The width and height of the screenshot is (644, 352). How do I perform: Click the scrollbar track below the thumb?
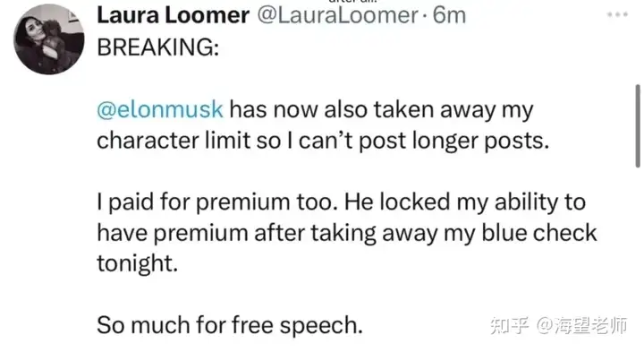click(638, 259)
